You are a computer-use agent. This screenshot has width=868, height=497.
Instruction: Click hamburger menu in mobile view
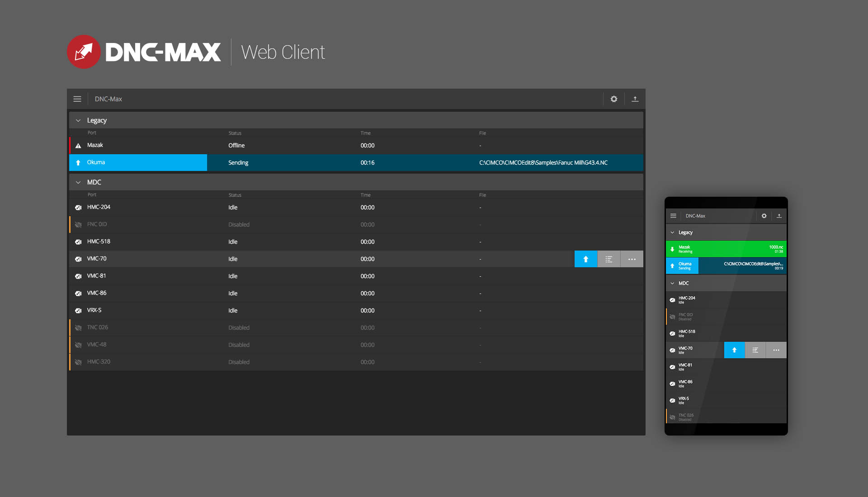tap(673, 216)
